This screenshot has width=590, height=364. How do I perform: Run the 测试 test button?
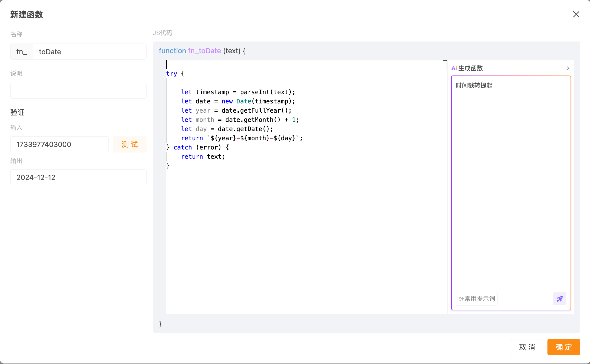[x=130, y=144]
